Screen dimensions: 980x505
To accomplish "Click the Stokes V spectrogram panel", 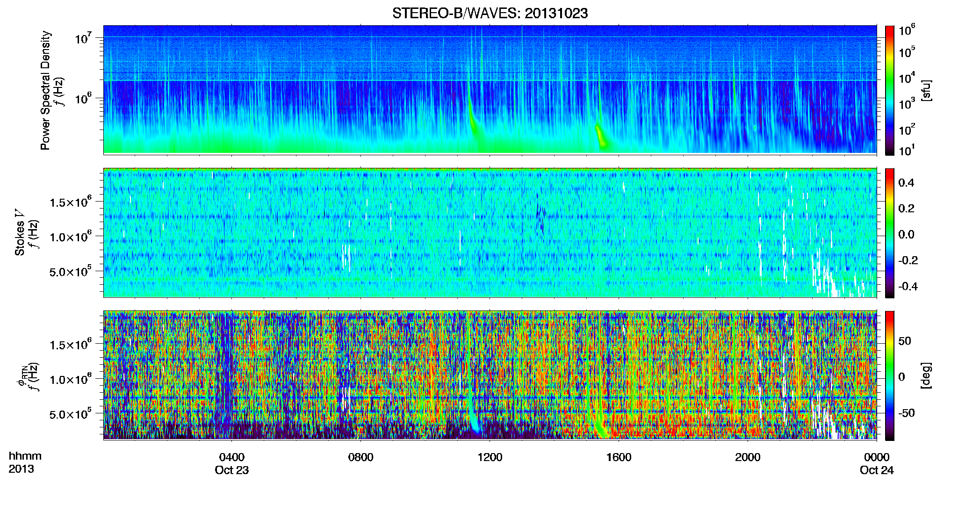I will (490, 233).
